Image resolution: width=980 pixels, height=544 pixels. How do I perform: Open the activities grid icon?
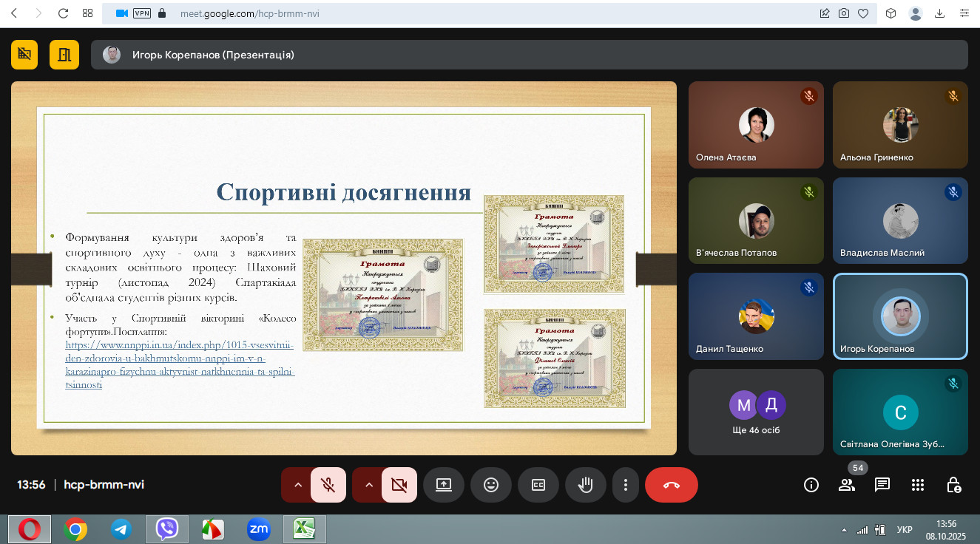coord(918,485)
